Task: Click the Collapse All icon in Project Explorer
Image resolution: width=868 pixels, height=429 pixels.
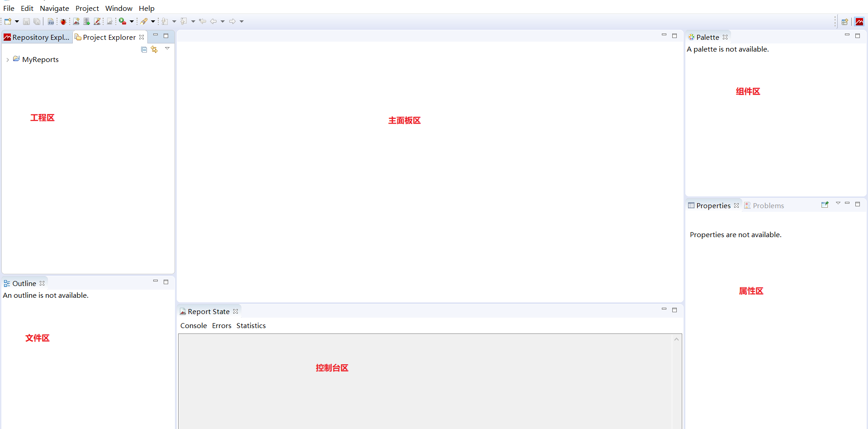Action: coord(144,49)
